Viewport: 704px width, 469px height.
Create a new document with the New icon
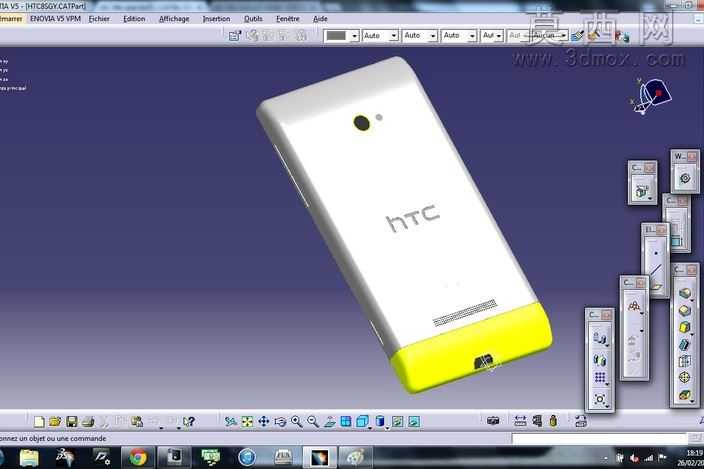coord(39,421)
